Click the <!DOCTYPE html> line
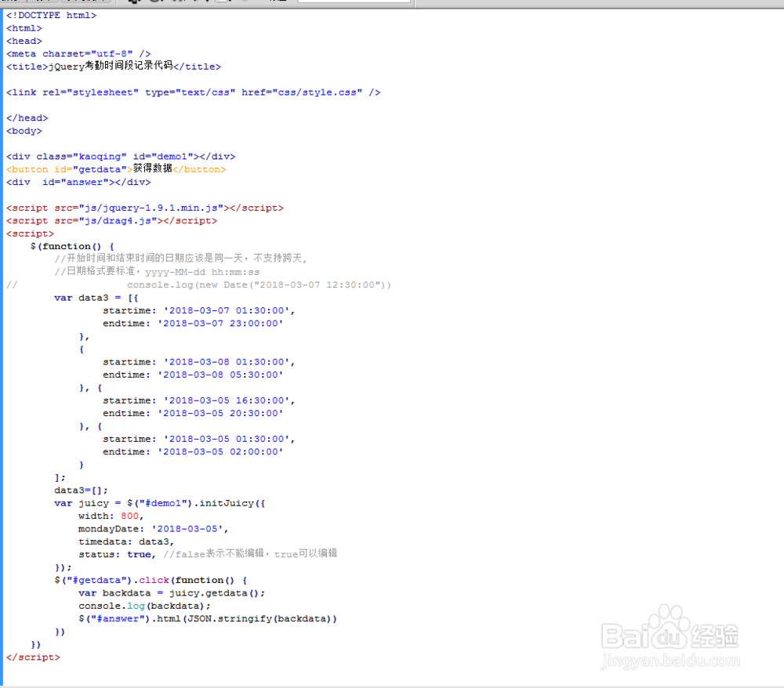The image size is (784, 688). click(51, 16)
